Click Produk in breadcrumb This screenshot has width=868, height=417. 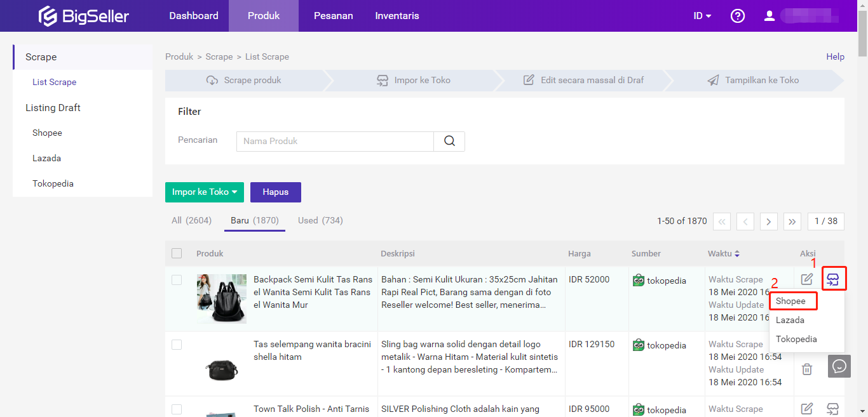tap(179, 56)
